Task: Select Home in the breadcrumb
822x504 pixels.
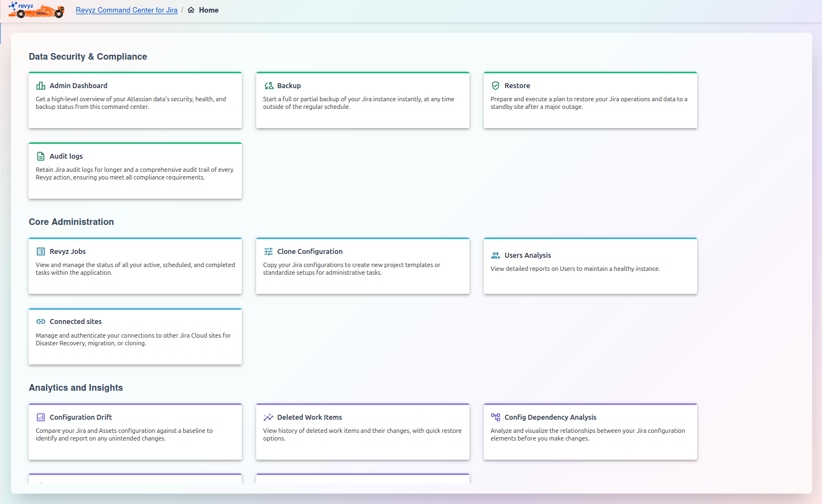Action: click(x=209, y=10)
